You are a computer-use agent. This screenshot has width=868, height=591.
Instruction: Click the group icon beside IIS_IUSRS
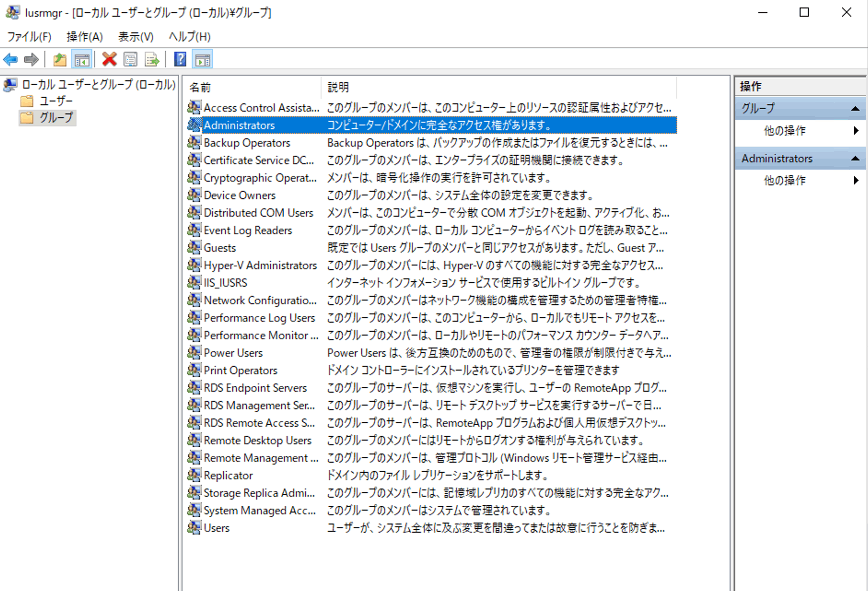[194, 283]
